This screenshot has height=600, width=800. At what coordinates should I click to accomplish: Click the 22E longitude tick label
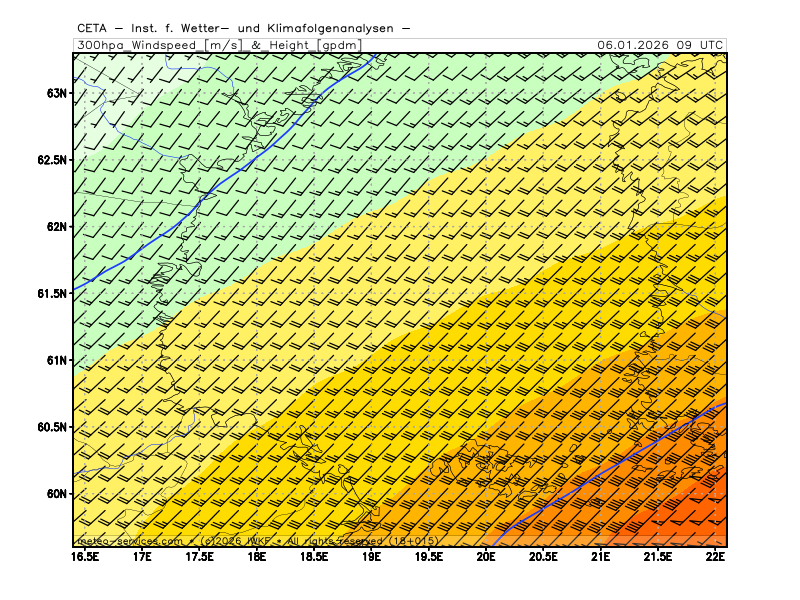[715, 555]
